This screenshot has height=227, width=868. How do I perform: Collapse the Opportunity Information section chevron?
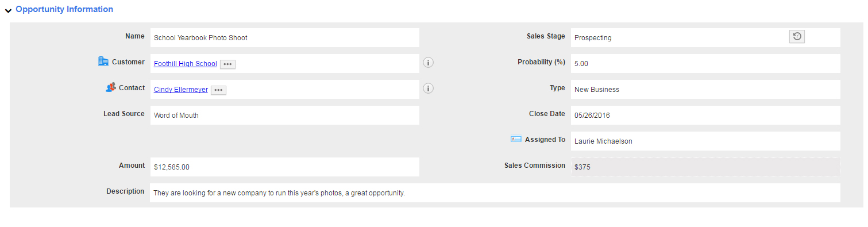[8, 10]
